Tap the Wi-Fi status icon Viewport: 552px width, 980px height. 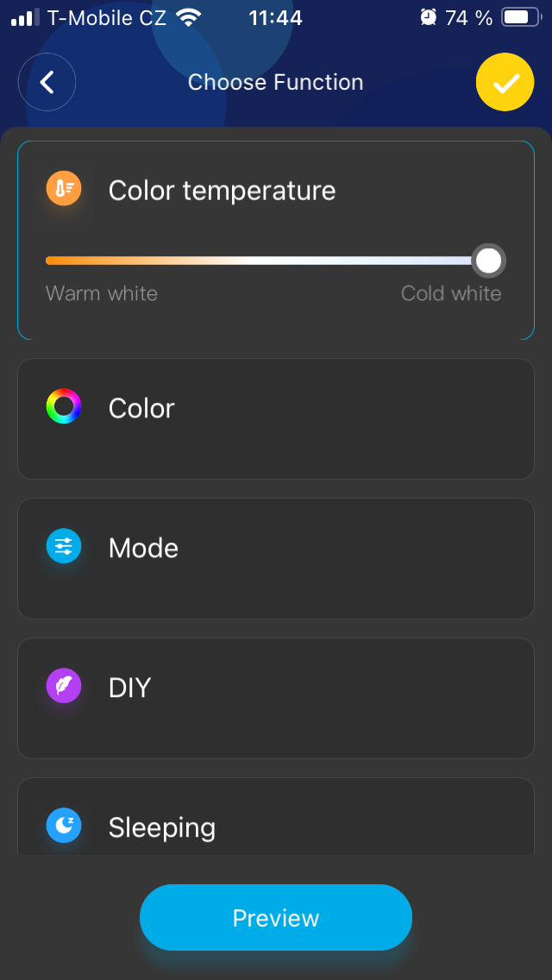click(186, 16)
